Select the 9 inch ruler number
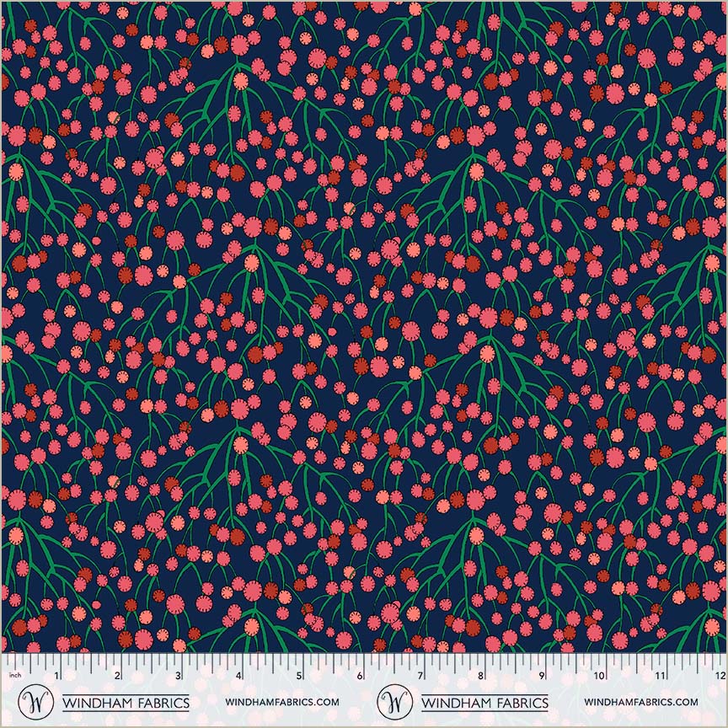This screenshot has width=728, height=728. (542, 676)
